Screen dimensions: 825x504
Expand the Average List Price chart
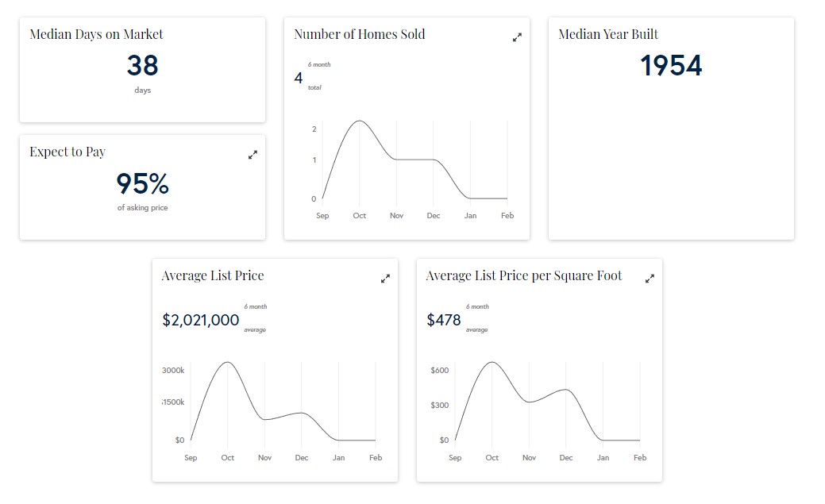click(x=385, y=279)
